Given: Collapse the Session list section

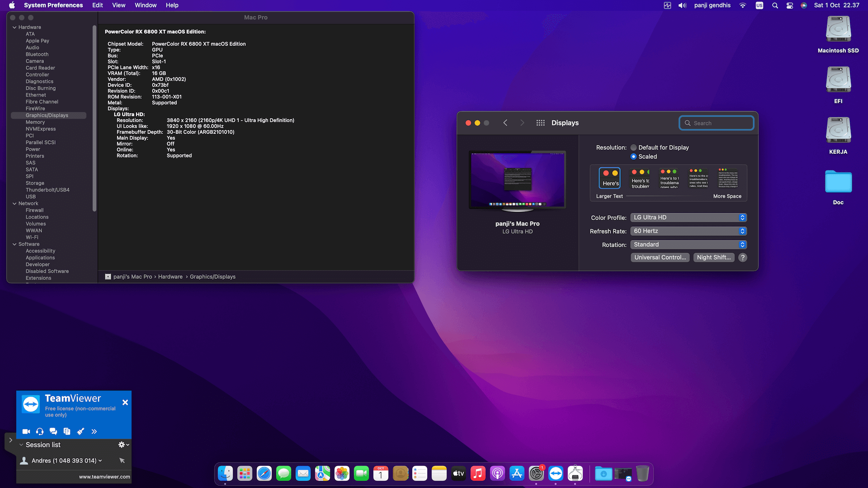Looking at the screenshot, I should click(21, 445).
